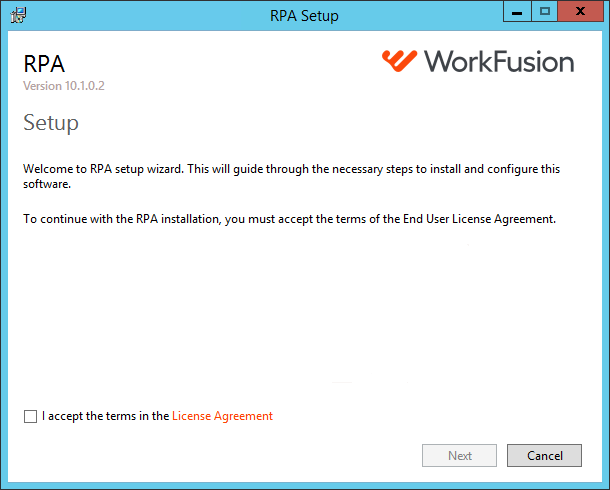Viewport: 610px width, 490px height.
Task: Click the Version 10.1.0.2 label
Action: 64,86
